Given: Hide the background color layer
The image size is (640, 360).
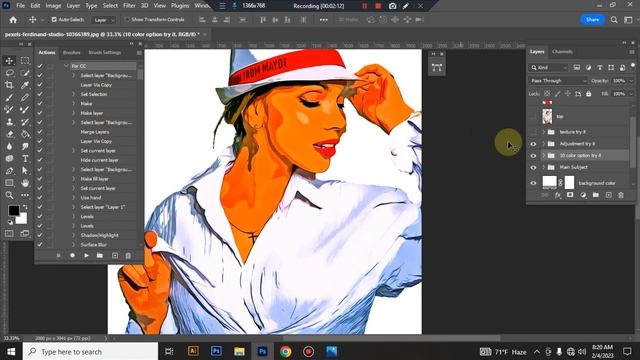Looking at the screenshot, I should [x=533, y=183].
